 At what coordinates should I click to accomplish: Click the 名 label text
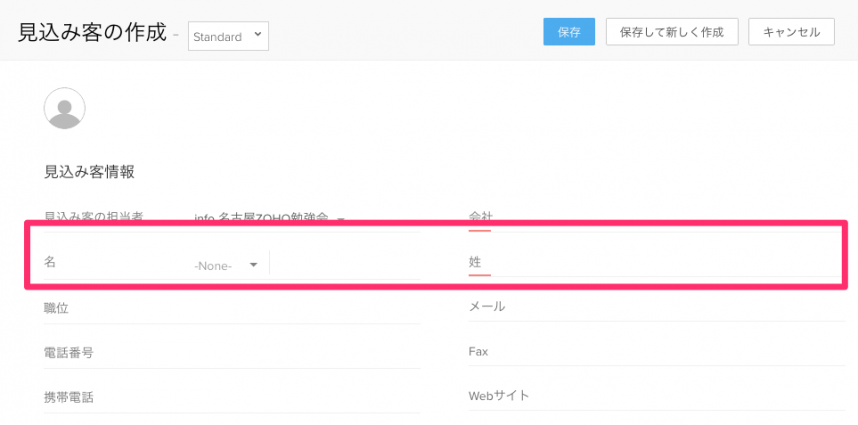50,262
